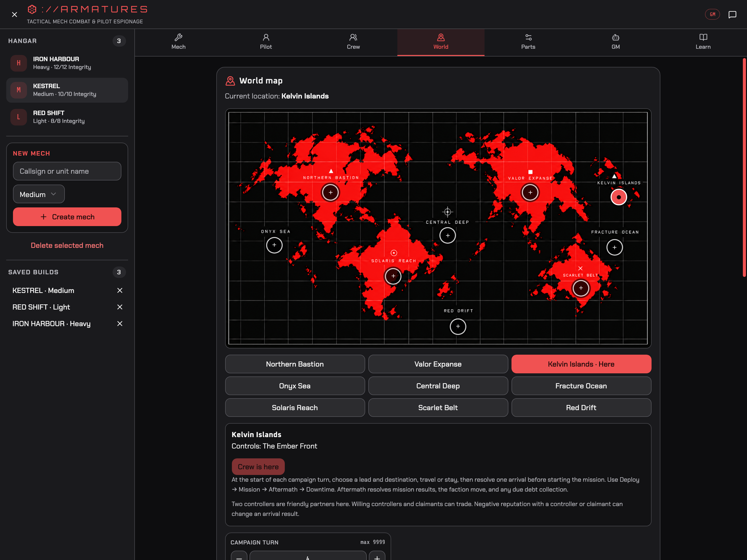747x560 pixels.
Task: Choose the Northern Bastion region button
Action: pyautogui.click(x=295, y=364)
